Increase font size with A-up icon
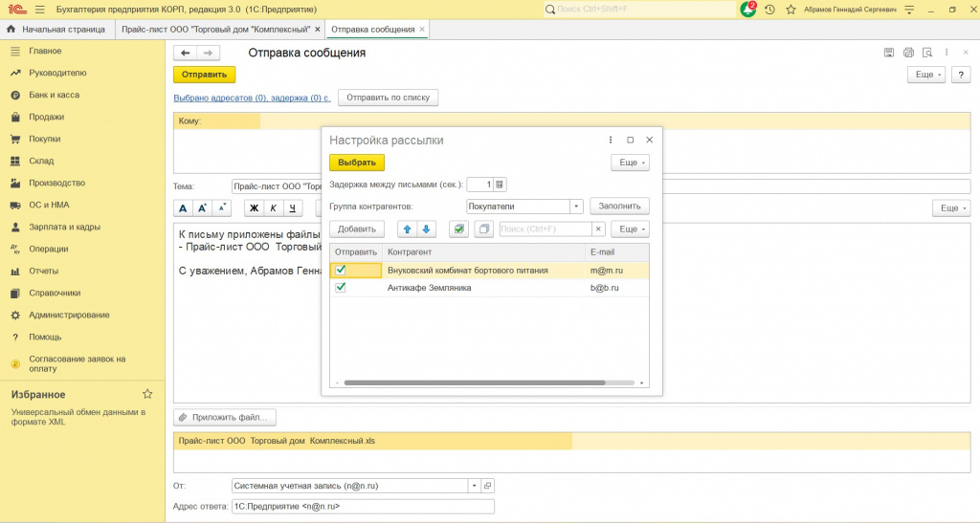The image size is (980, 523). 203,207
